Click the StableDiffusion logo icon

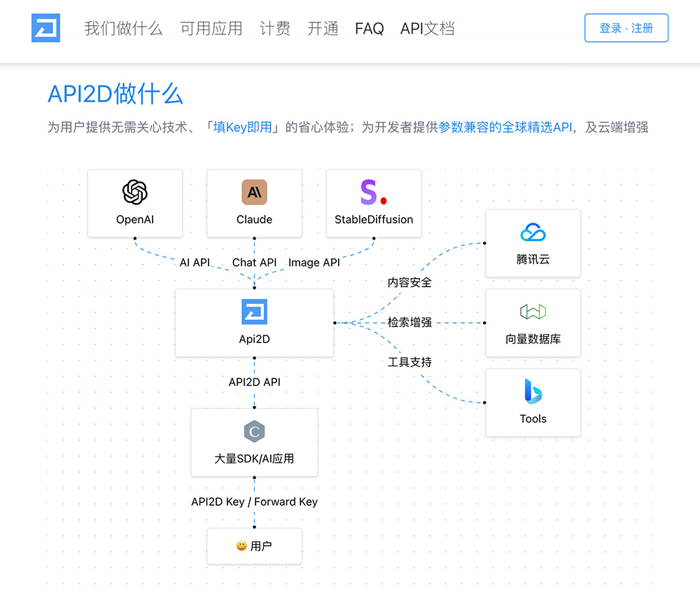374,192
